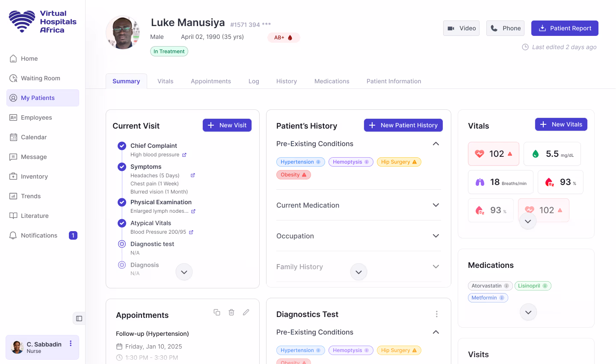Screen dimensions: 616x364
Task: Open external link icon beside High blood pressure
Action: click(184, 155)
